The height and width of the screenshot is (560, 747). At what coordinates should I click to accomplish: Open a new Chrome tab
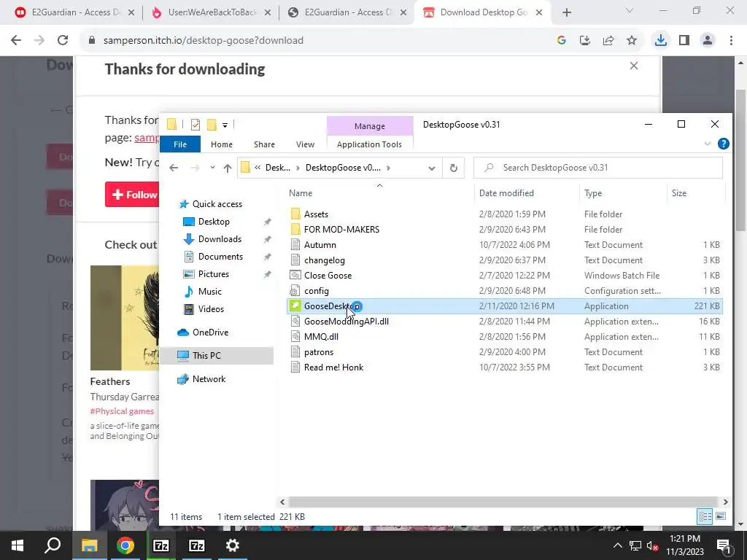coord(566,12)
